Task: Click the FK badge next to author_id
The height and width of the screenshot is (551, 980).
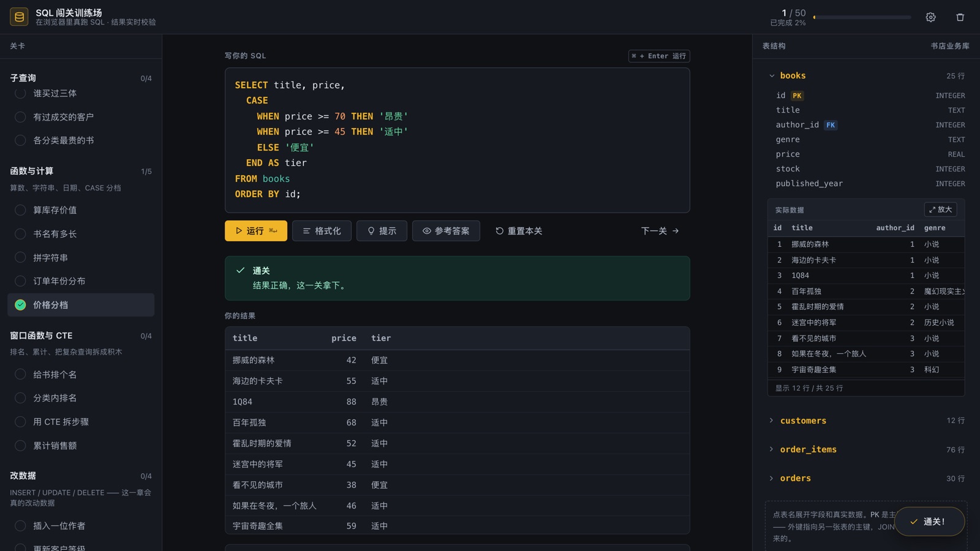Action: pos(831,125)
